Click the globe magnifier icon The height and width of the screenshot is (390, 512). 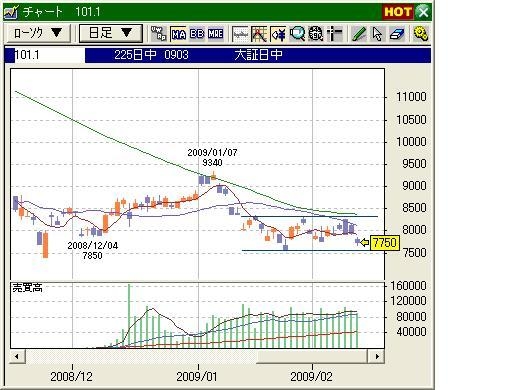coord(316,34)
